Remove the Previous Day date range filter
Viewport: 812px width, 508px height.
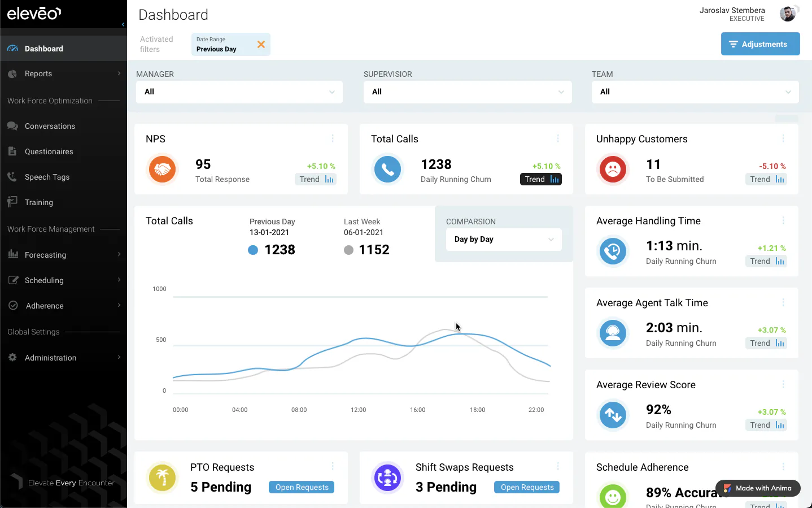click(x=261, y=44)
